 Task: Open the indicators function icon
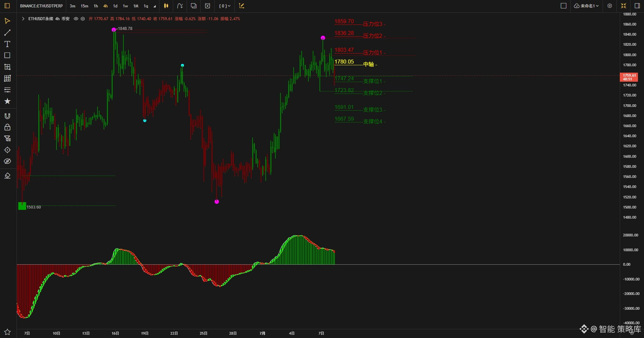point(180,6)
